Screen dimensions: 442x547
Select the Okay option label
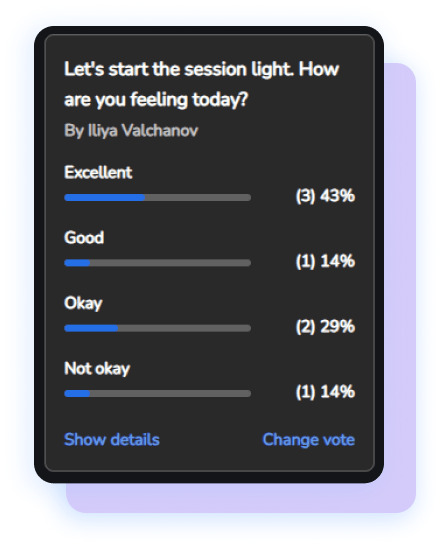point(83,303)
